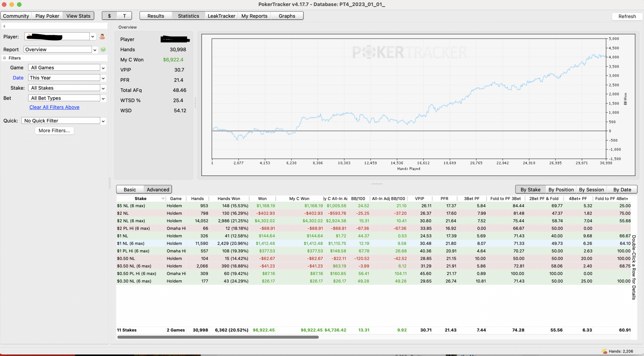The height and width of the screenshot is (356, 644).
Task: Open the LeakTracker tab
Action: point(221,16)
